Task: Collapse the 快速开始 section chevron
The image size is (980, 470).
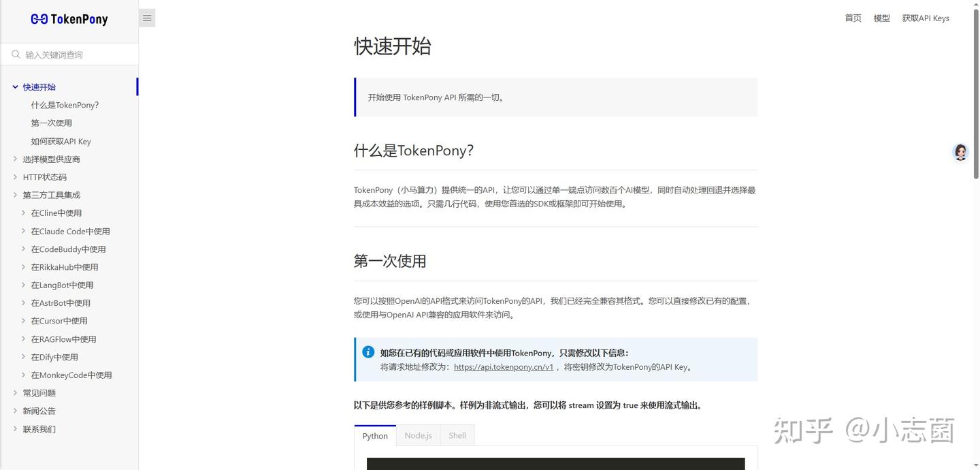Action: pyautogui.click(x=15, y=87)
